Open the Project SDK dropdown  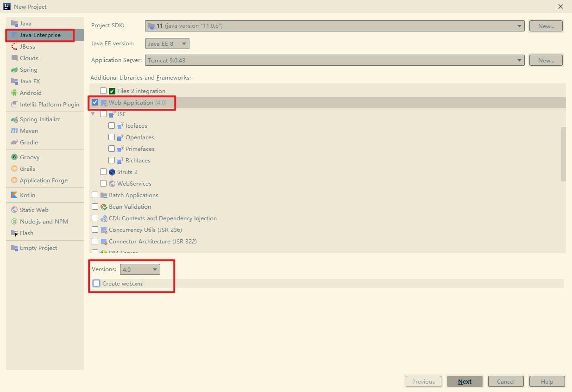pyautogui.click(x=334, y=26)
